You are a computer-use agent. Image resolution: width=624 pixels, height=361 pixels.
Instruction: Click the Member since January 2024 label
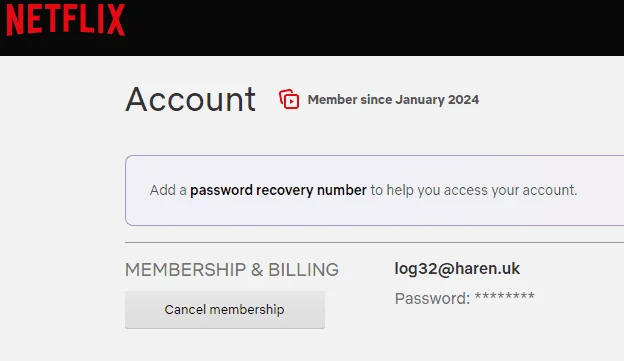[393, 100]
